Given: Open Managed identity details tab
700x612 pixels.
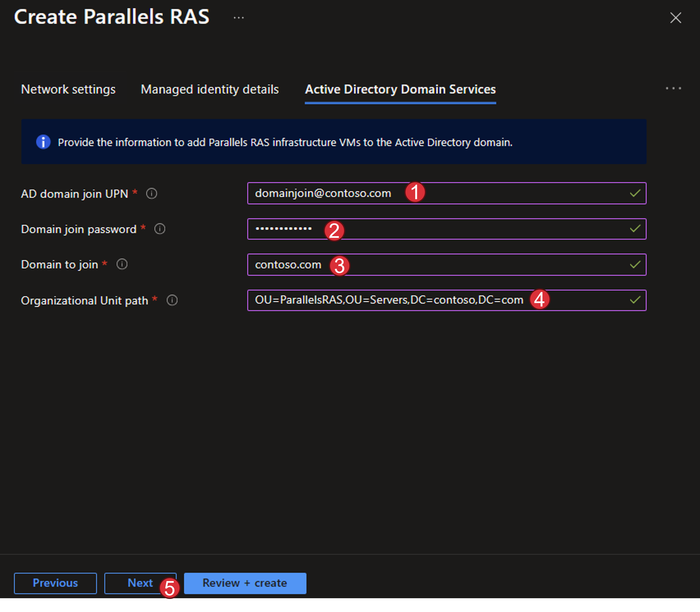Looking at the screenshot, I should [210, 89].
